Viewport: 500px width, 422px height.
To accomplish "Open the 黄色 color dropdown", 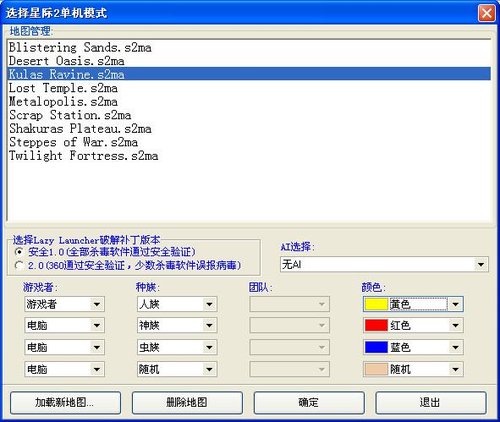I will tap(413, 304).
